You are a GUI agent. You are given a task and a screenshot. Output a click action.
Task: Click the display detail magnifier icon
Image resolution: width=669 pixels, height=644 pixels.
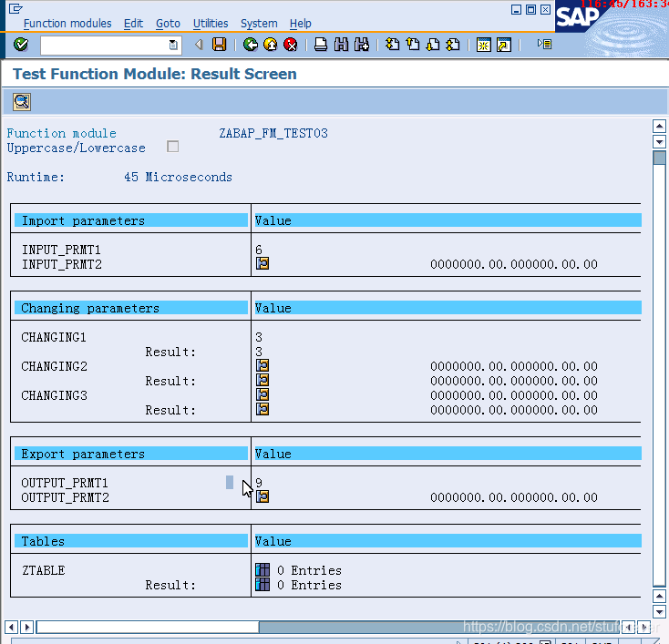(22, 102)
